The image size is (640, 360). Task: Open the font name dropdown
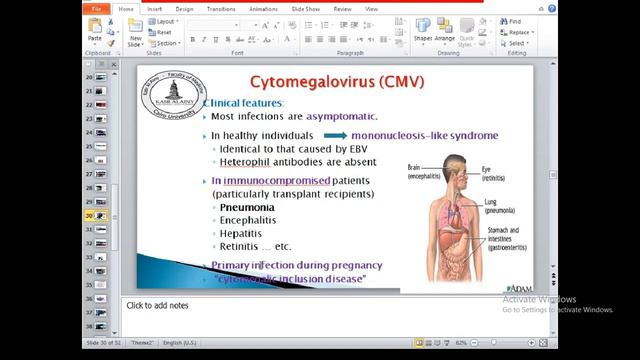coord(236,26)
